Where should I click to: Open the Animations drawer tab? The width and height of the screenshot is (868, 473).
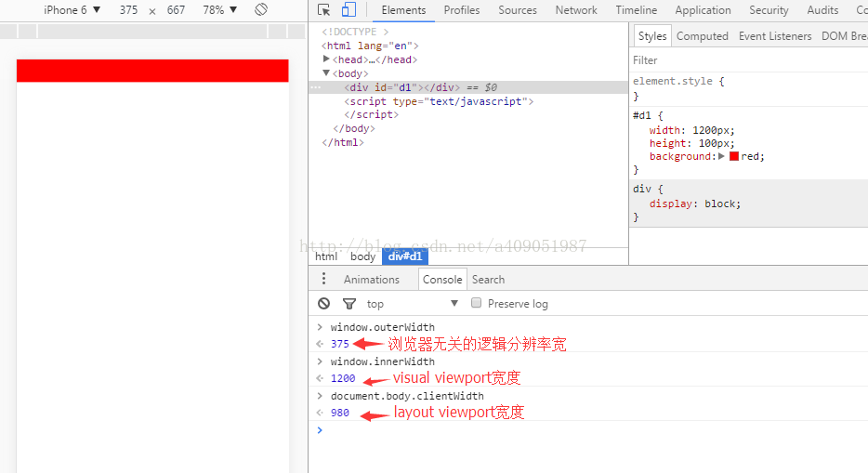click(x=372, y=280)
